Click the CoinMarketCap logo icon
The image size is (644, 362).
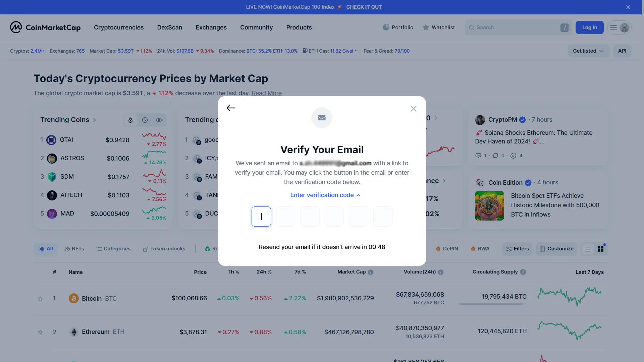[x=16, y=27]
